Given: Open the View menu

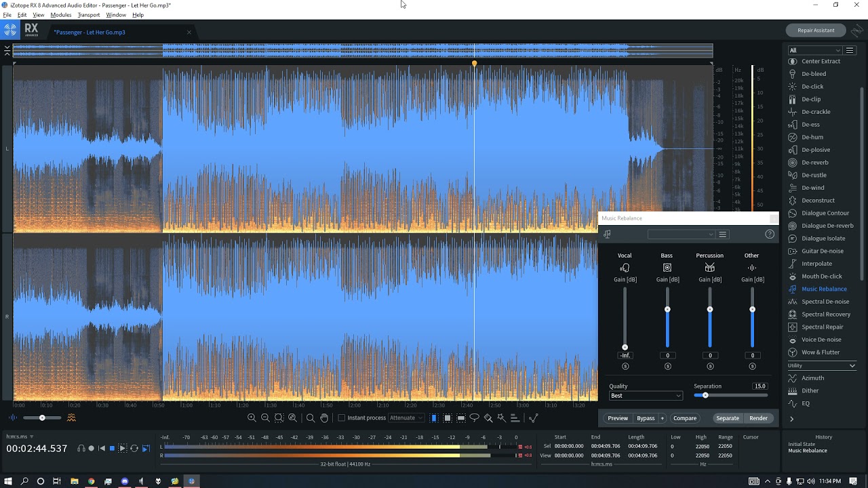Looking at the screenshot, I should tap(39, 15).
